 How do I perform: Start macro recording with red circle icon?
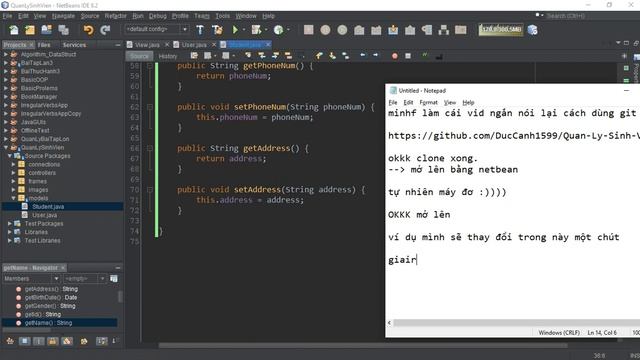click(395, 56)
